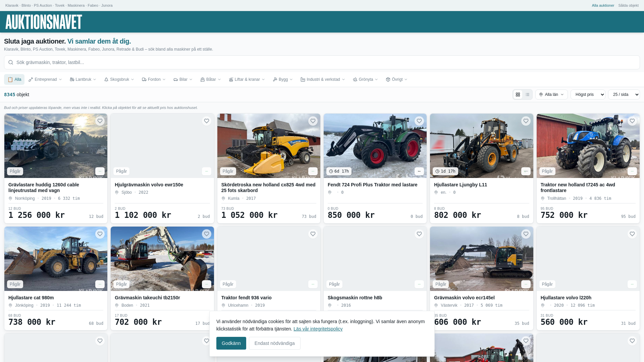Viewport: 644px width, 362px height.
Task: Click the minus icon on Hjullastare volvo l220h image
Action: pos(632,284)
